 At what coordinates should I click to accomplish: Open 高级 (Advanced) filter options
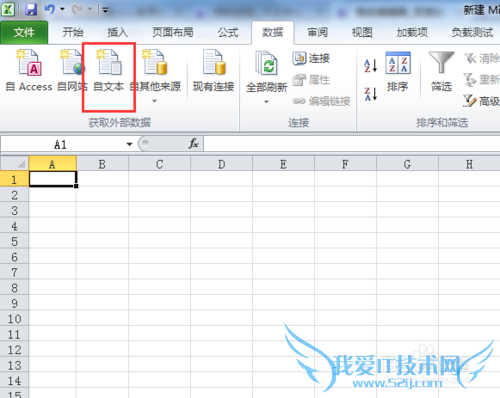point(482,101)
